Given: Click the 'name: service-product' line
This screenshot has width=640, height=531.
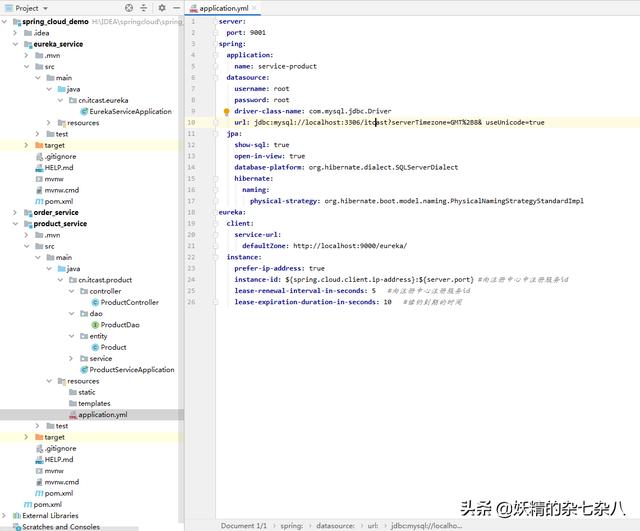Looking at the screenshot, I should coord(275,66).
